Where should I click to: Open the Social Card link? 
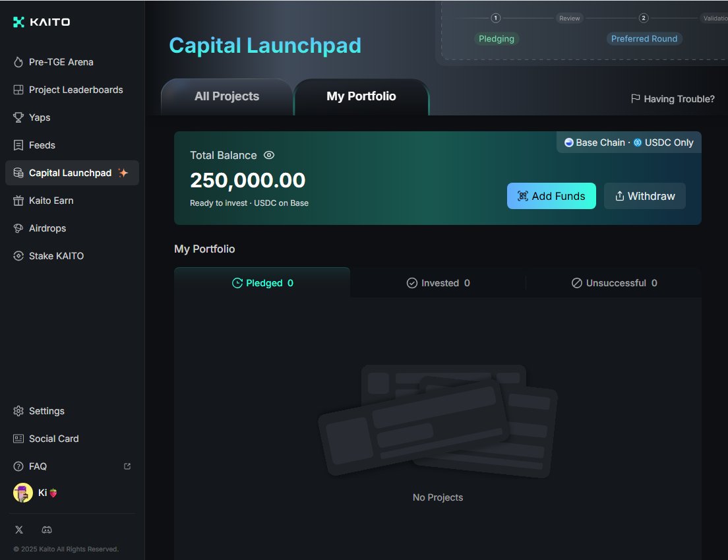[x=72, y=439]
